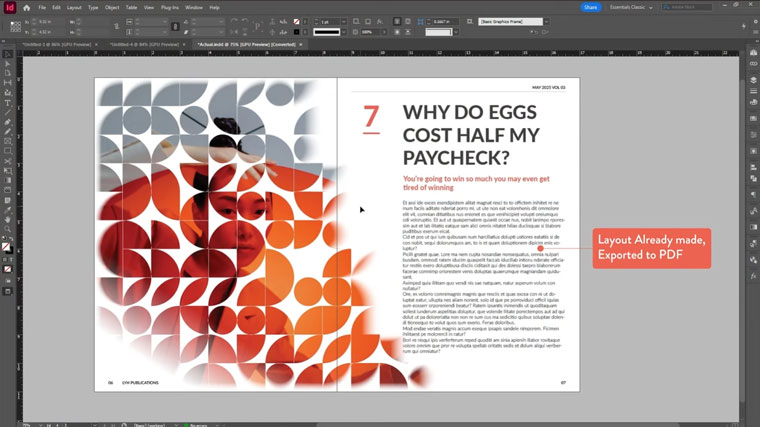Click the X position input field

51,22
